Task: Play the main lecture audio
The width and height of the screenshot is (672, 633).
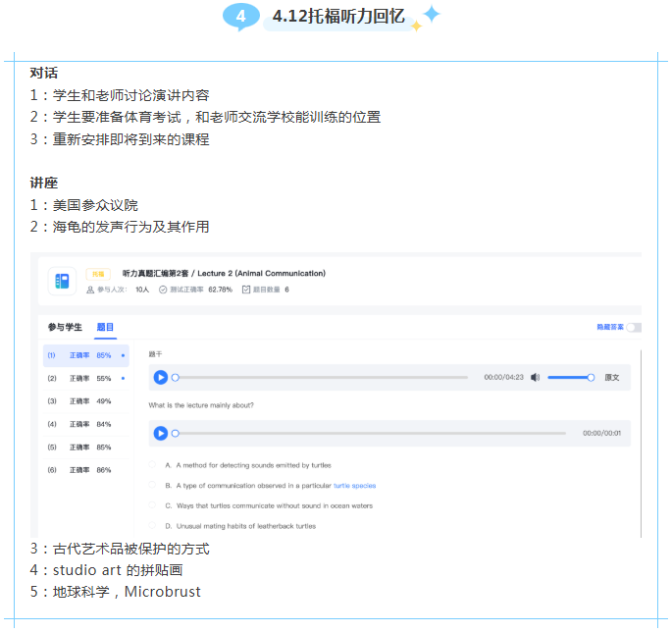Action: click(x=161, y=377)
